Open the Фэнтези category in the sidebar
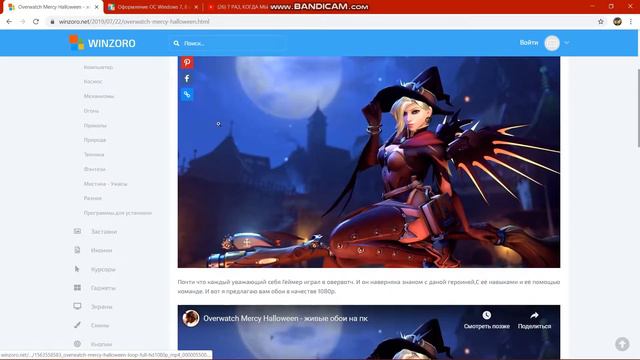The image size is (640, 360). (x=95, y=169)
